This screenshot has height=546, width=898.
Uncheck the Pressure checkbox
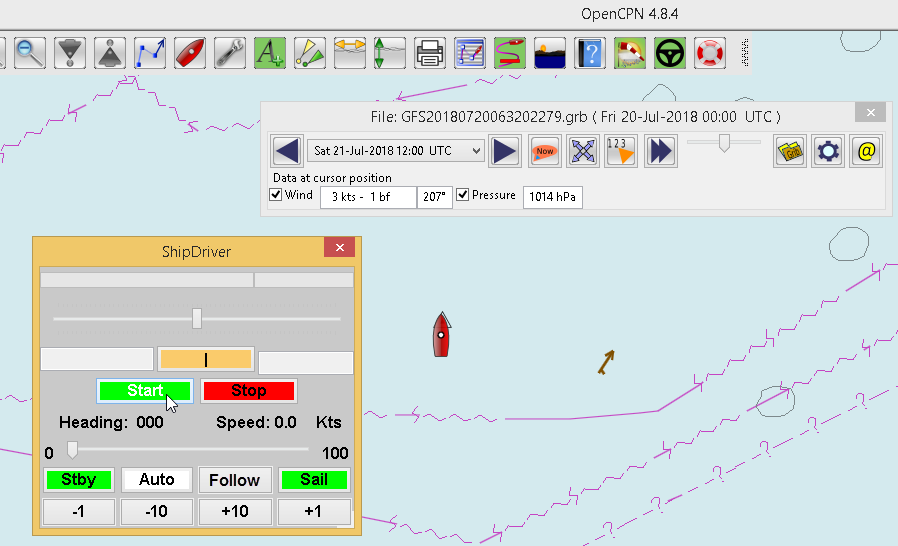(463, 195)
